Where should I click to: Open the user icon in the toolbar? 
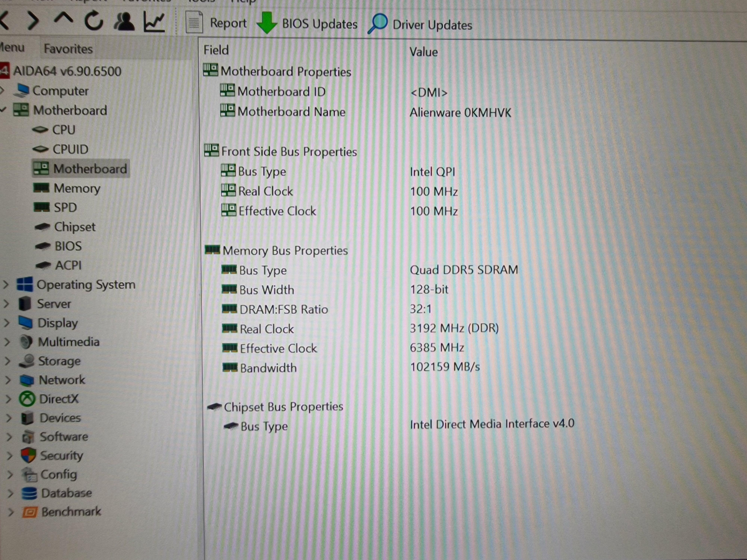tap(124, 22)
